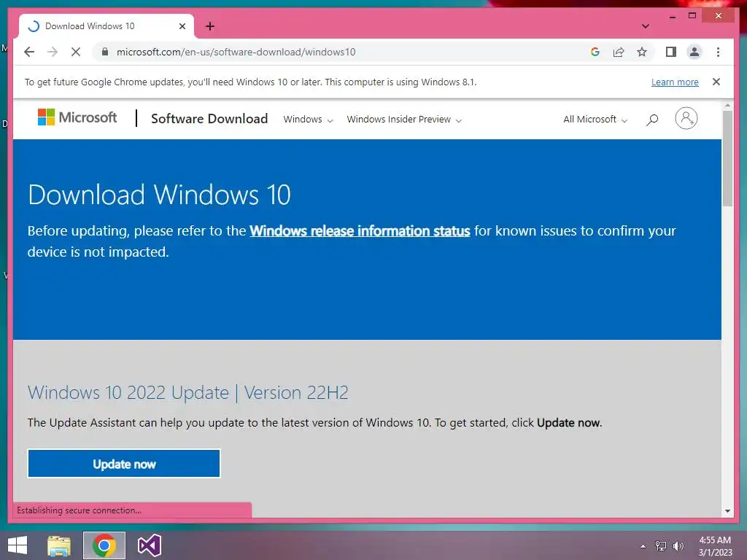This screenshot has width=747, height=560.
Task: Dismiss the Chrome updates notification bar
Action: point(716,82)
